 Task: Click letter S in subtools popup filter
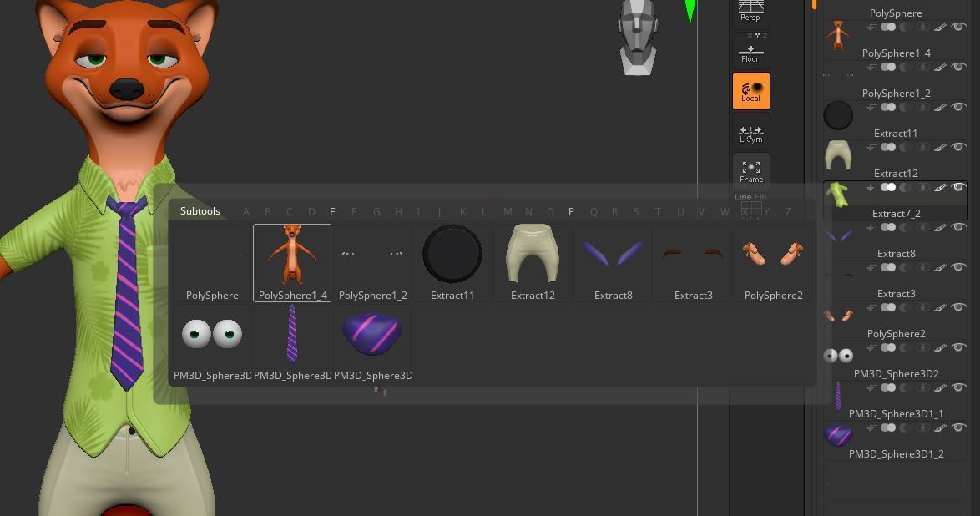[636, 212]
